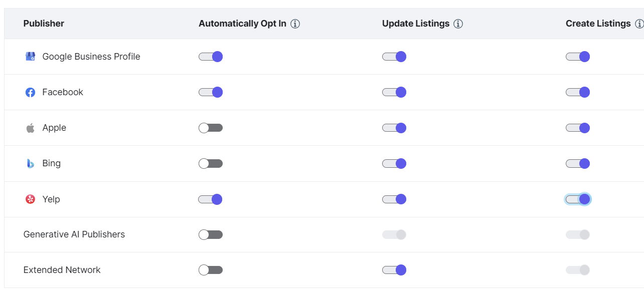Disable Update Listings for Yelp

[x=394, y=199]
